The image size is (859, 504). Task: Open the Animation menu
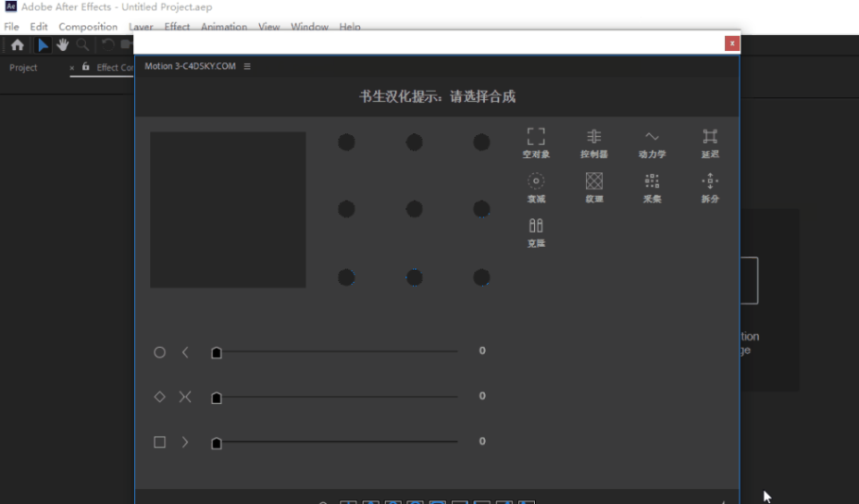pos(223,26)
